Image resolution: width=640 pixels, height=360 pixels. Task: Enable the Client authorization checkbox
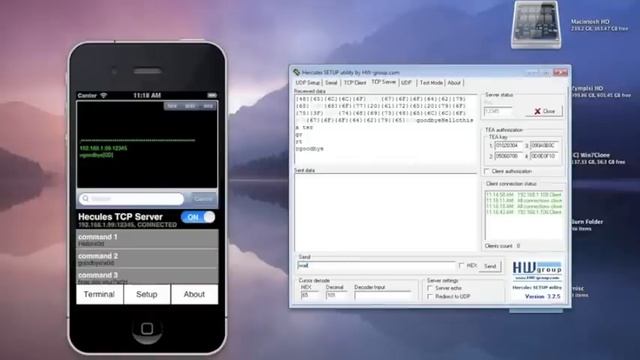point(487,171)
